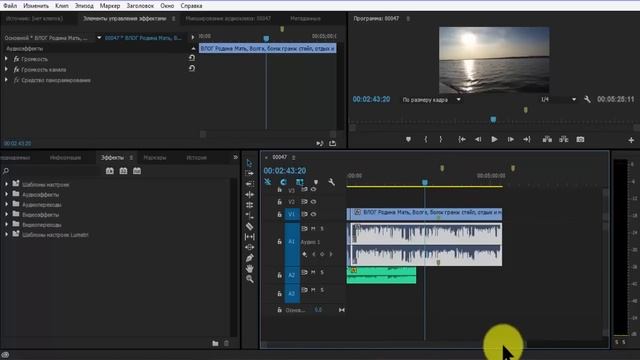
Task: Open the Изменить menu
Action: tap(36, 6)
